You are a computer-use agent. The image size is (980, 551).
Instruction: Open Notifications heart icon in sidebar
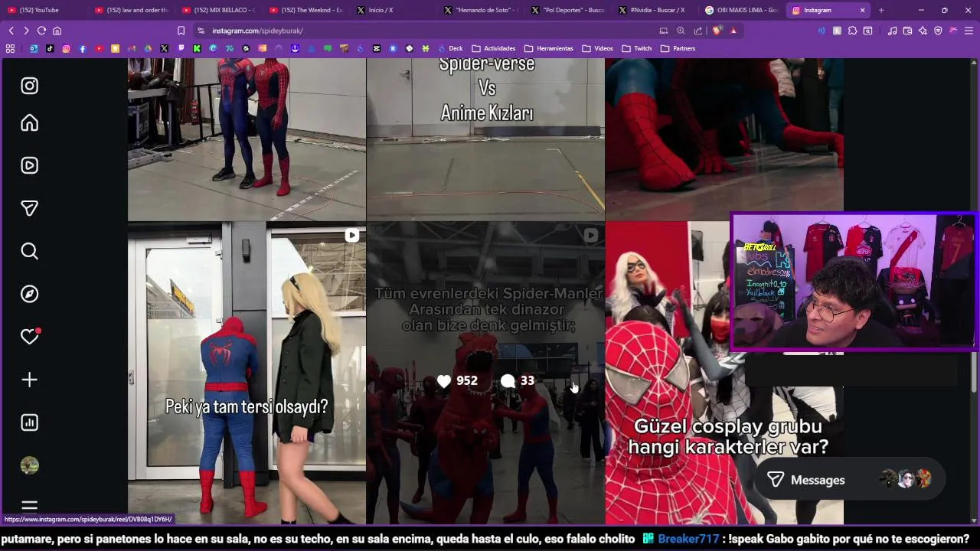tap(29, 337)
